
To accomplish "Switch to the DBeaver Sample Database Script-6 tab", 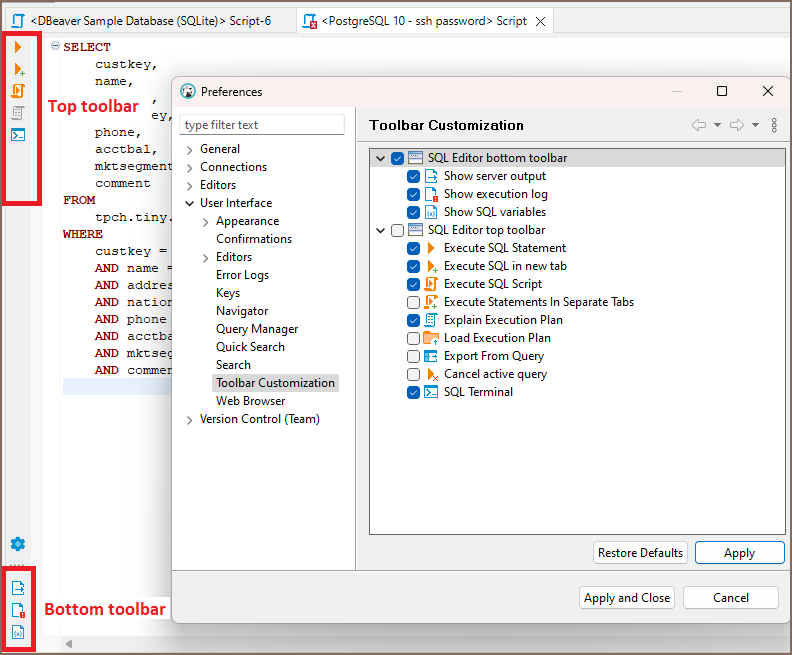I will (150, 21).
